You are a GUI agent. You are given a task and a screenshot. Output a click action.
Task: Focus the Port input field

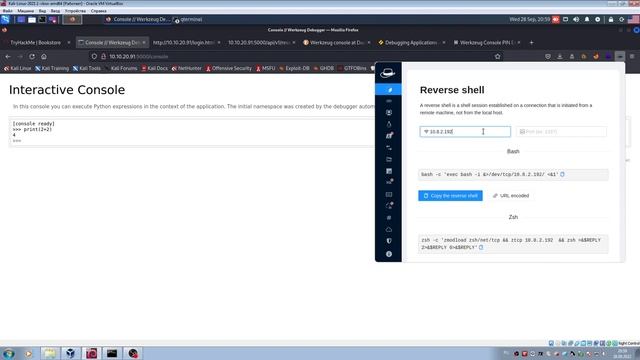(x=561, y=131)
